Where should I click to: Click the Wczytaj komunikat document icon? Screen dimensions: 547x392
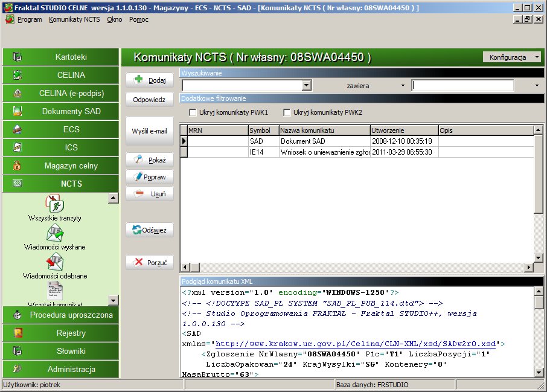click(x=55, y=291)
